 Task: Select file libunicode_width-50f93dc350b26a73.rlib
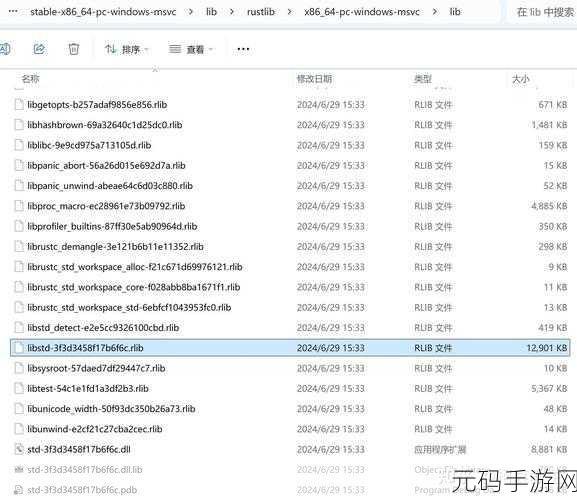pyautogui.click(x=111, y=409)
